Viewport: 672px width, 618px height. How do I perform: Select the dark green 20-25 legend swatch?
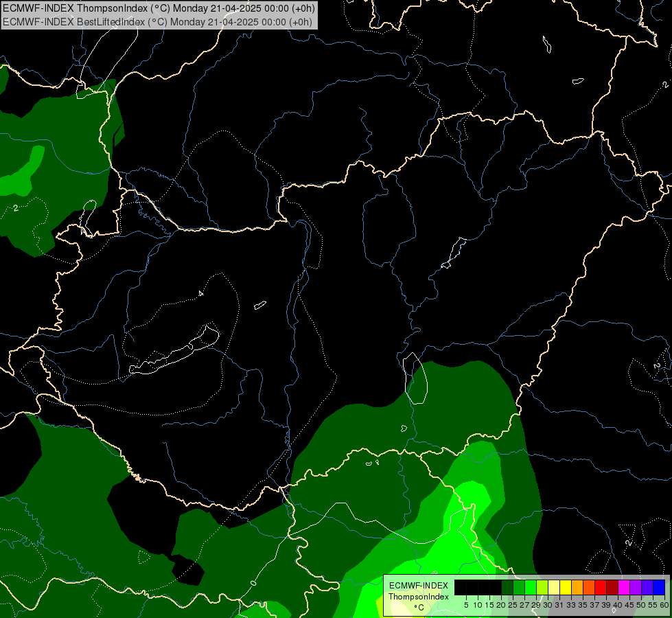click(x=507, y=587)
